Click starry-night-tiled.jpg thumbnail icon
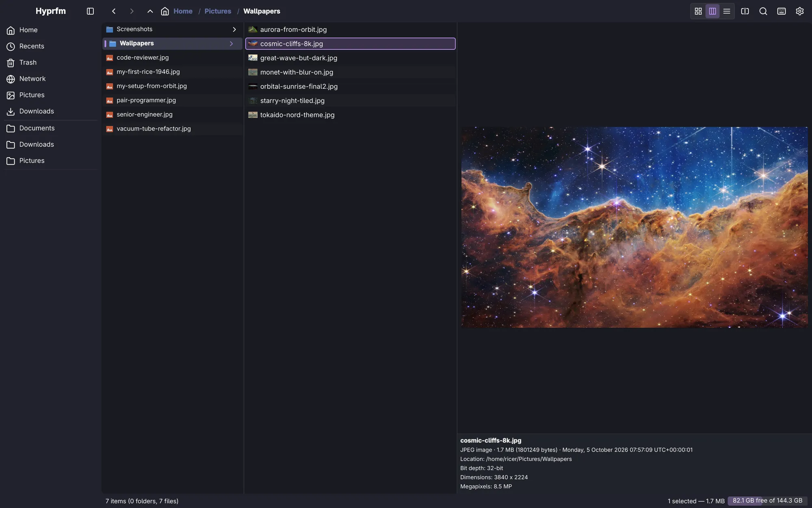Viewport: 812px width, 508px height. click(x=253, y=100)
